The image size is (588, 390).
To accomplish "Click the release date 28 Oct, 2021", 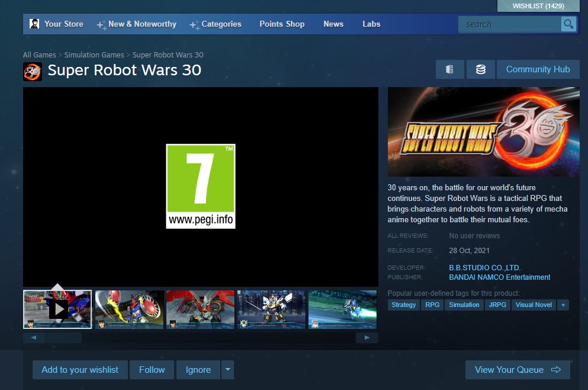I will click(x=469, y=250).
